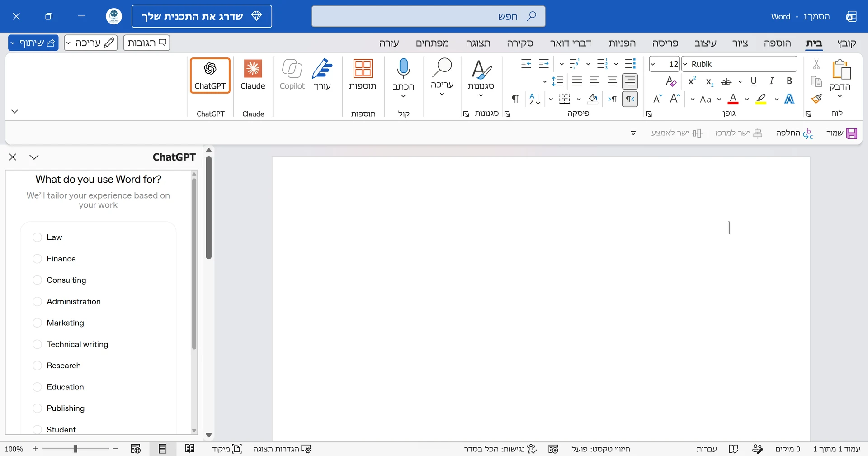Apply Strikethrough formatting
This screenshot has width=868, height=456.
tap(726, 81)
